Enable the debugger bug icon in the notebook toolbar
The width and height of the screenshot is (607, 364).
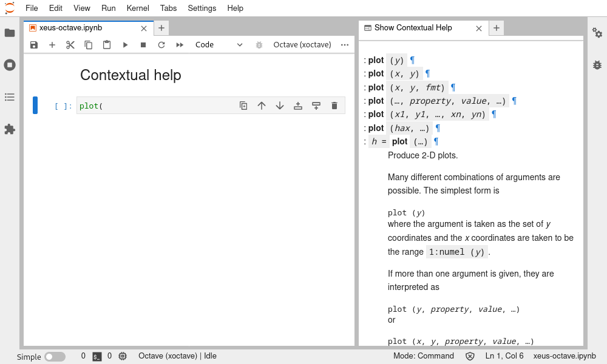pyautogui.click(x=259, y=45)
